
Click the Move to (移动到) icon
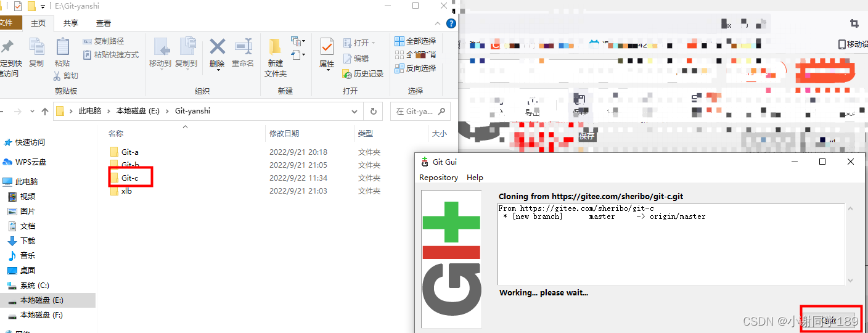pyautogui.click(x=161, y=47)
